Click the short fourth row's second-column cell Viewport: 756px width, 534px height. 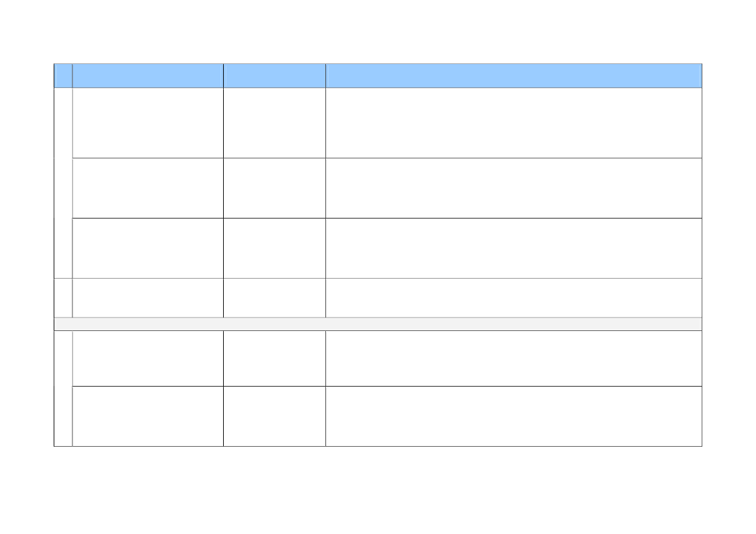pos(148,298)
